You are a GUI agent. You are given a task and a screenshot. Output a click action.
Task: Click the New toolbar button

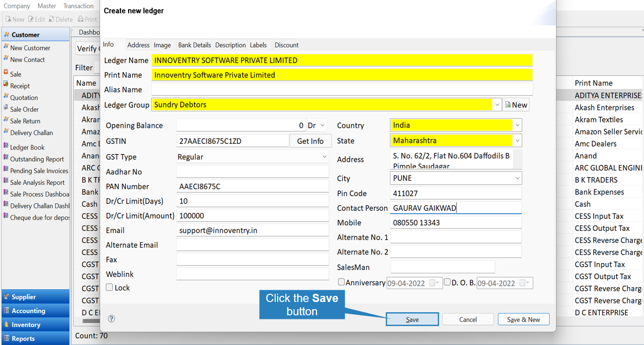(x=15, y=19)
